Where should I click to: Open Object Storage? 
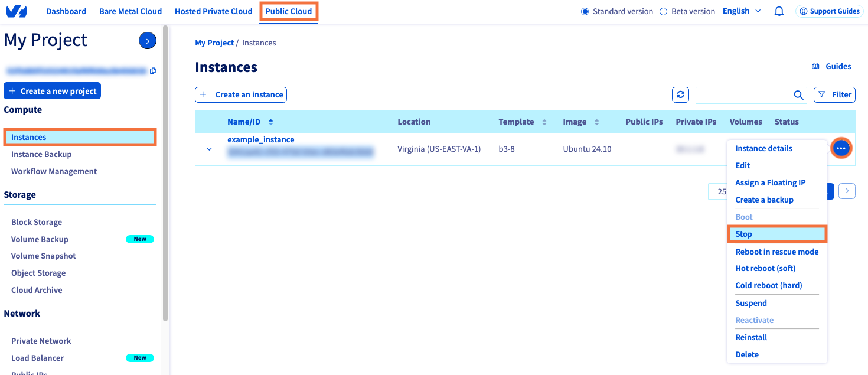click(38, 273)
